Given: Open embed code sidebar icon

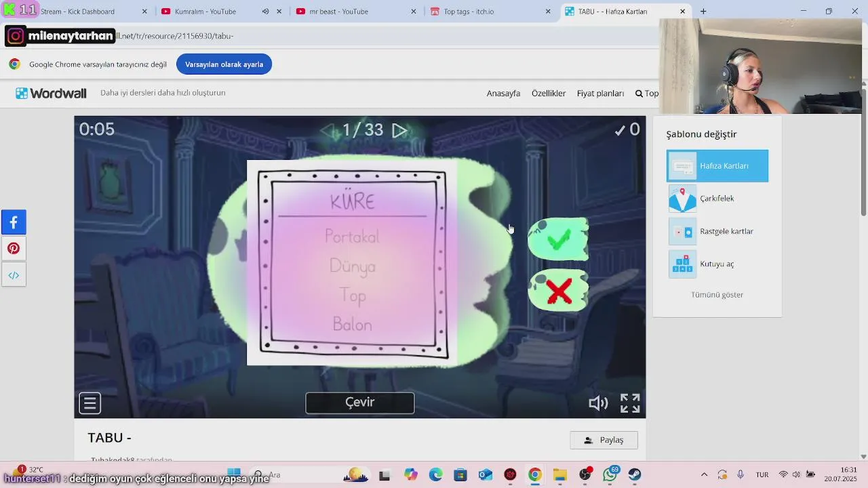Looking at the screenshot, I should pyautogui.click(x=14, y=275).
